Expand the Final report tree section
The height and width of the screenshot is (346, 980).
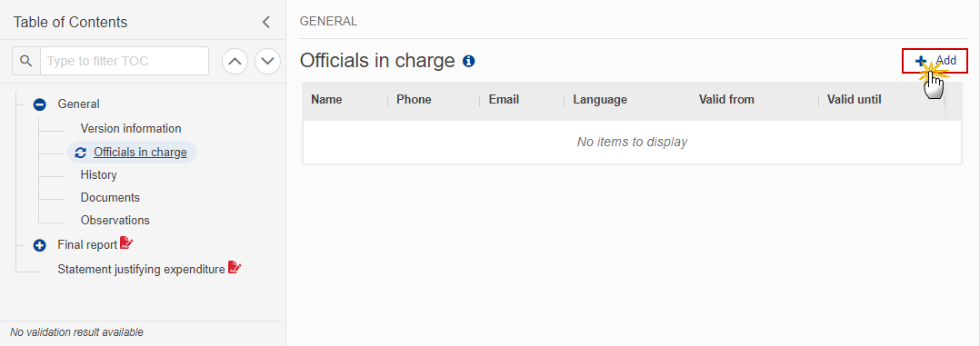point(39,245)
